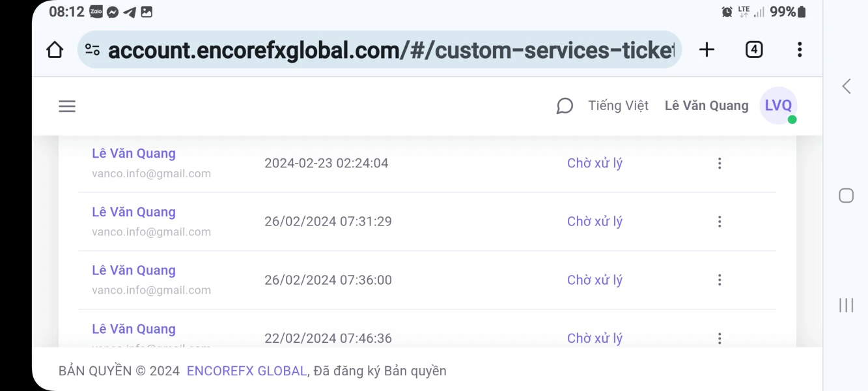
Task: Open actions menu for 26/02/2024 07:31:29 ticket
Action: tap(720, 222)
